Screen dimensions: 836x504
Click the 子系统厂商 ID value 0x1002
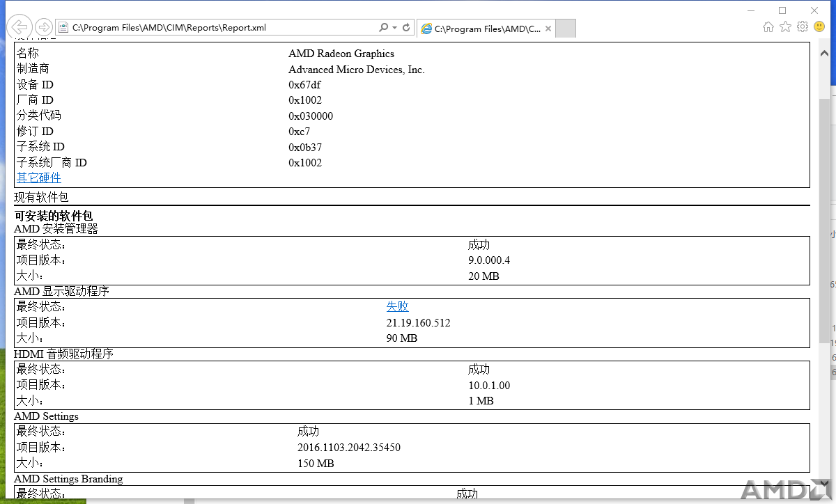305,163
